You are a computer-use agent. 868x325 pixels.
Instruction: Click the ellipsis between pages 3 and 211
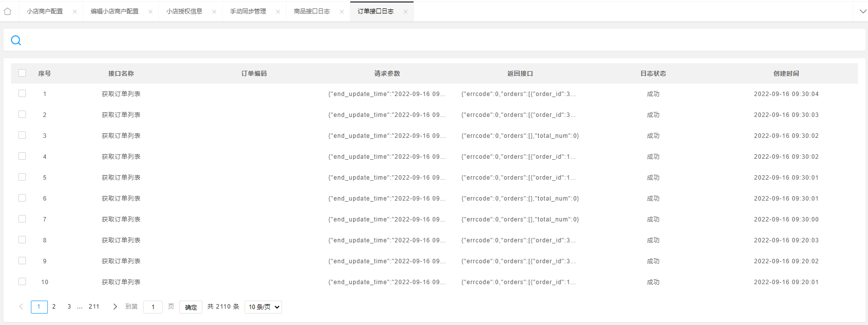click(80, 307)
